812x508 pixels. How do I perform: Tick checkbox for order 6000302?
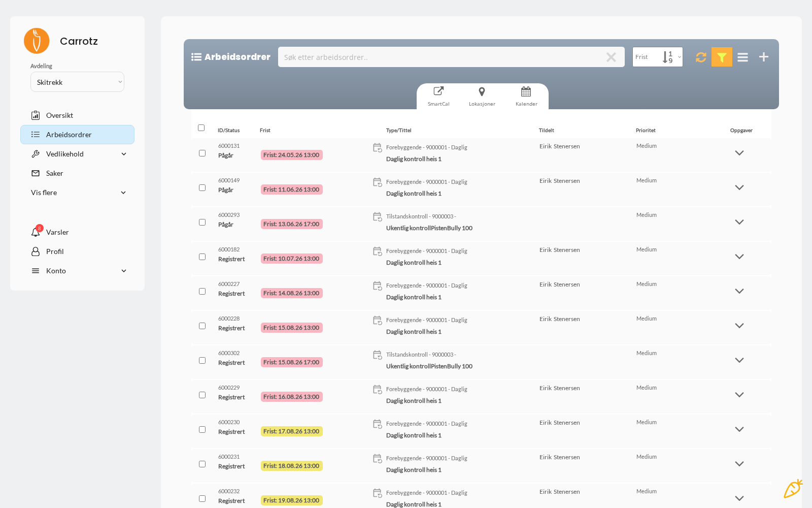coord(202,360)
